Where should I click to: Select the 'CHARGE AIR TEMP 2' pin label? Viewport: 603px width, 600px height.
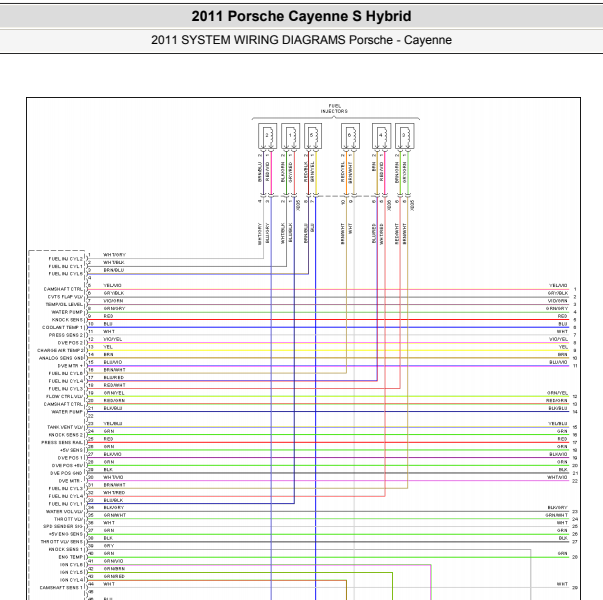60,350
